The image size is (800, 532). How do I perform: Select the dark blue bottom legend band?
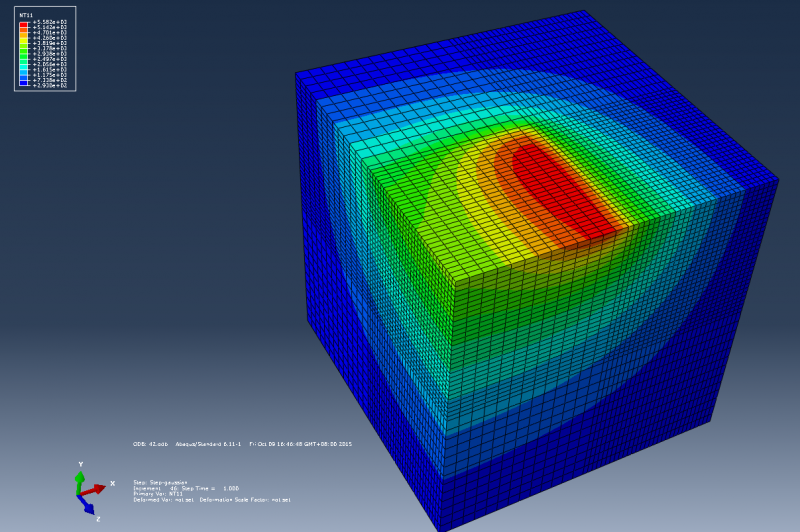coord(23,83)
